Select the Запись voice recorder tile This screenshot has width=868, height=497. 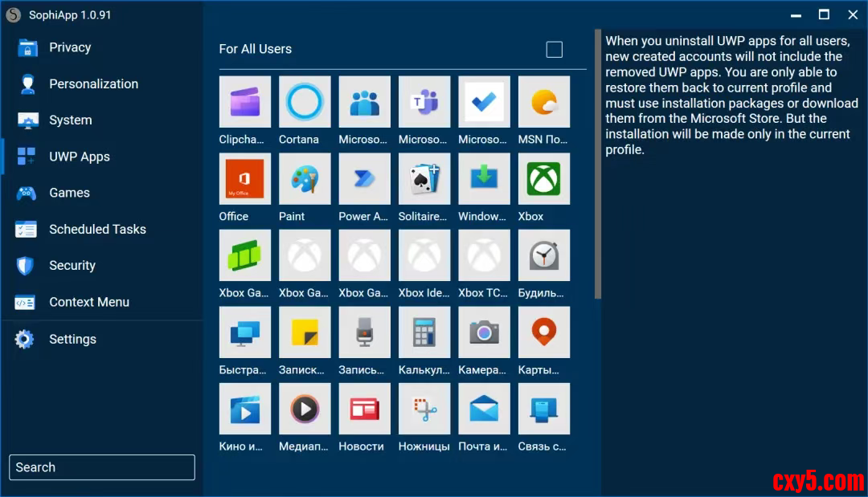pyautogui.click(x=364, y=332)
